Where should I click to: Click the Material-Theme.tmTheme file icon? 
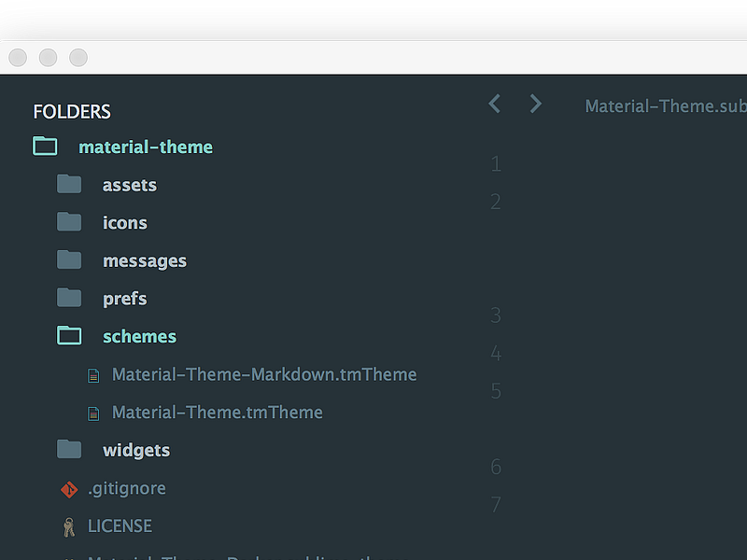[x=92, y=413]
